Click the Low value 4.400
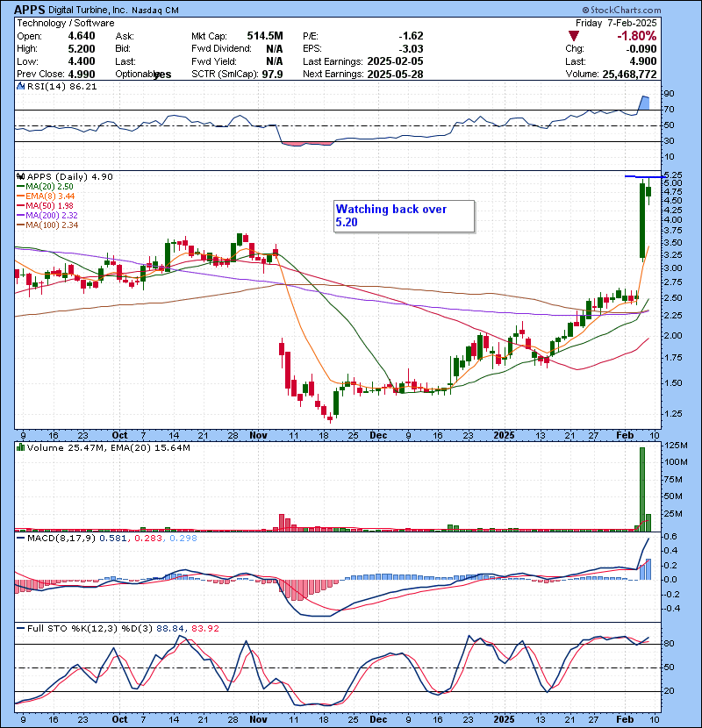The image size is (702, 728). [82, 61]
